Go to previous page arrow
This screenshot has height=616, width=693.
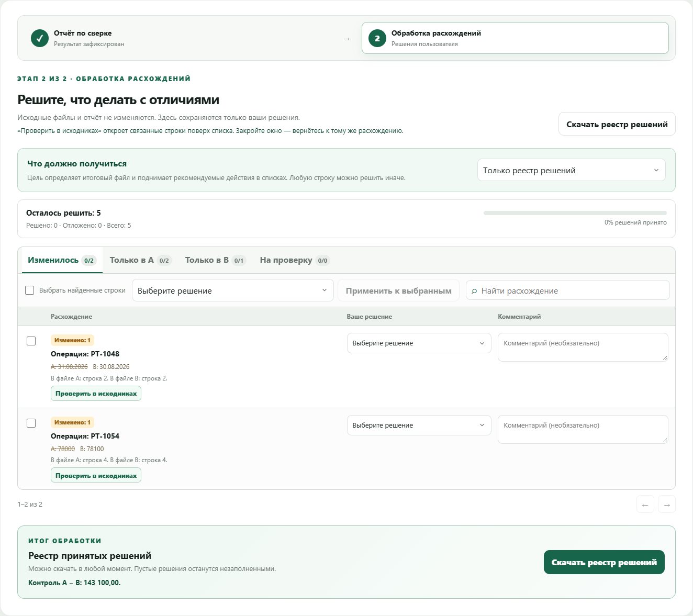(645, 505)
